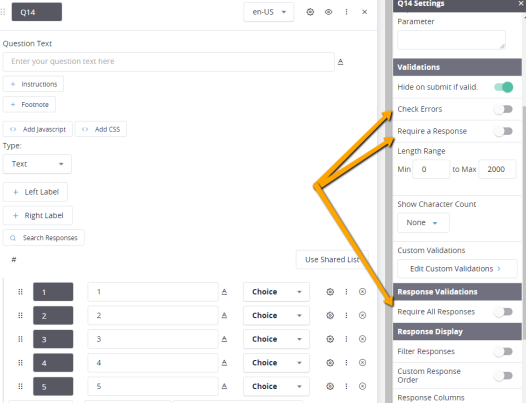Open more options for response 3
This screenshot has width=526, height=403.
pos(346,339)
